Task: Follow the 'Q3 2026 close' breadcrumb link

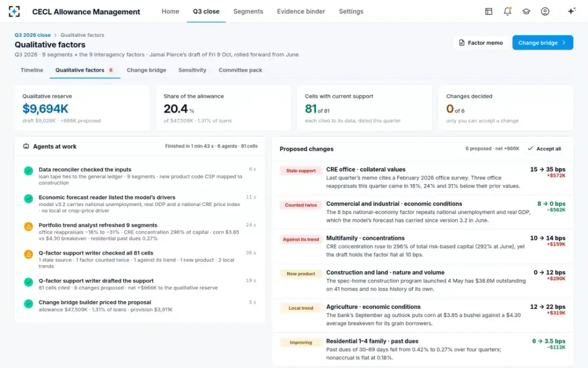Action: point(32,35)
